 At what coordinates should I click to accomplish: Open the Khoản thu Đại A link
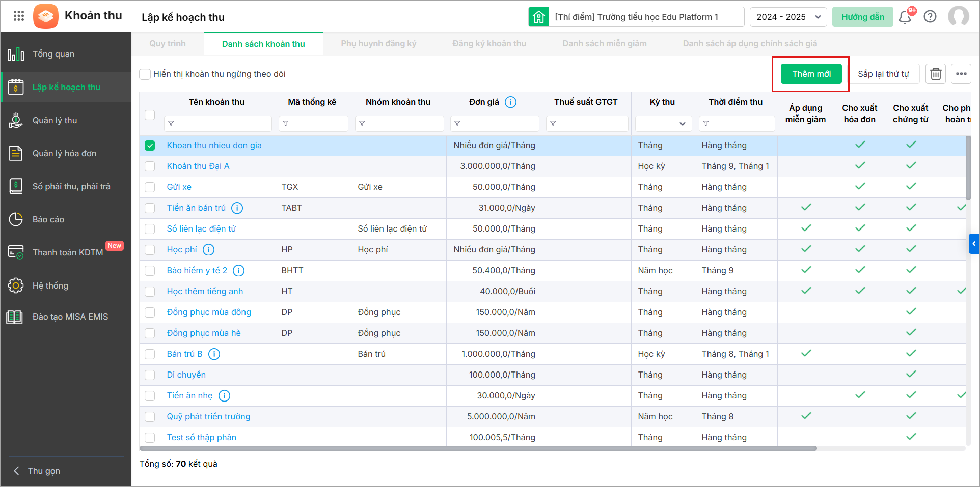pyautogui.click(x=198, y=166)
